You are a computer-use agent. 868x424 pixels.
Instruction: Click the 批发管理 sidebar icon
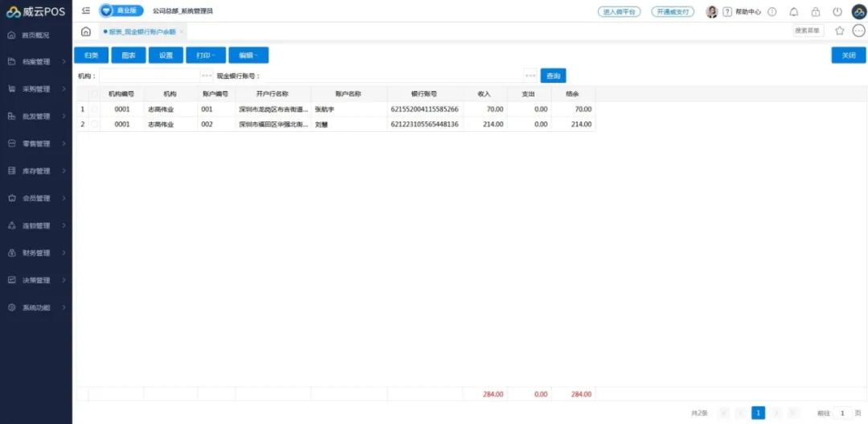tap(11, 117)
